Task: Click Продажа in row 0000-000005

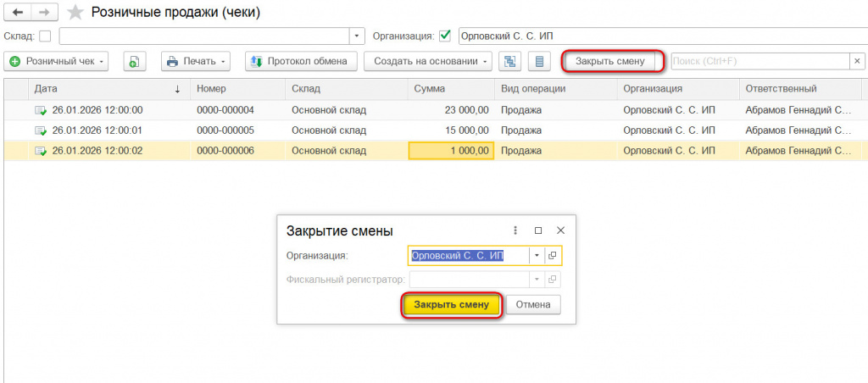Action: [521, 130]
